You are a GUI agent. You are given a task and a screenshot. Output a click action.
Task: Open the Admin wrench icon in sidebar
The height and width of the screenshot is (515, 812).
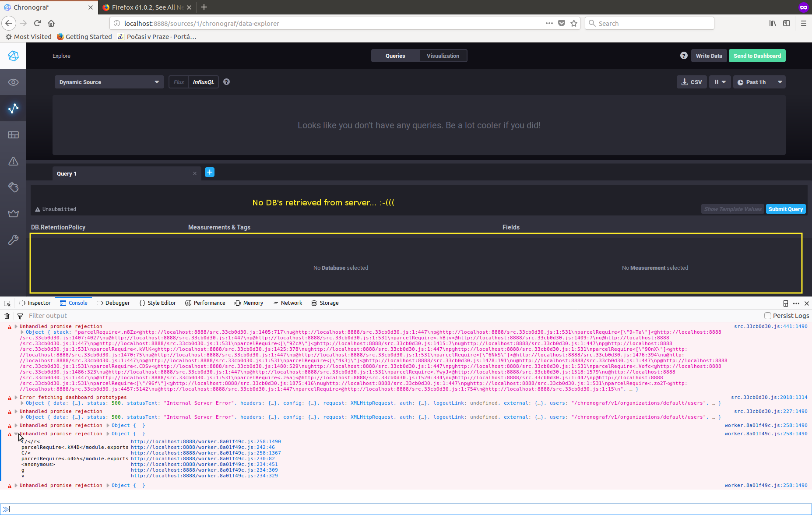[x=13, y=240]
